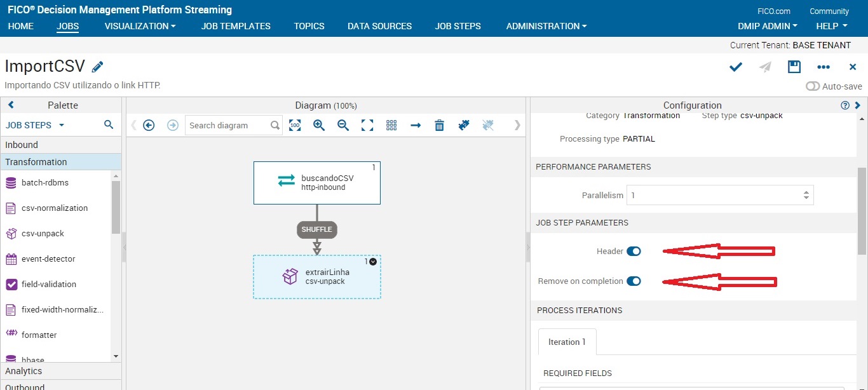The width and height of the screenshot is (868, 390).
Task: Select the Iteration 1 tab
Action: (x=567, y=342)
